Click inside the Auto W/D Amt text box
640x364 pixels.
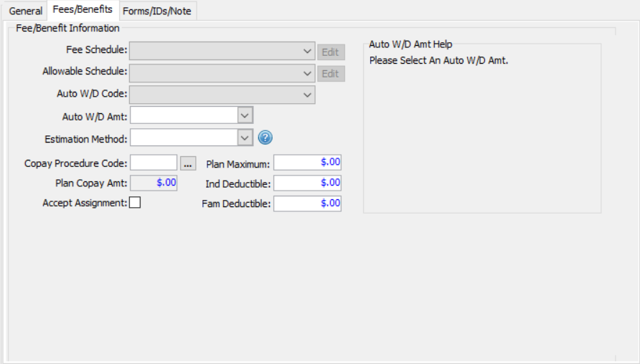[x=184, y=115]
